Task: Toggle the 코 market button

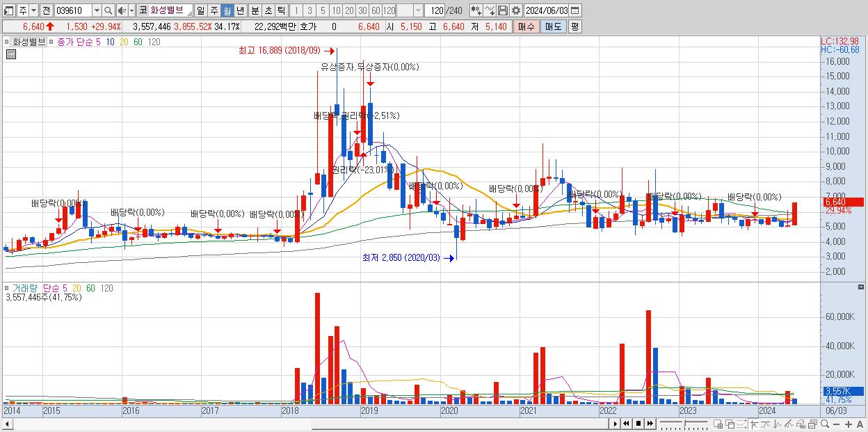Action: click(143, 10)
